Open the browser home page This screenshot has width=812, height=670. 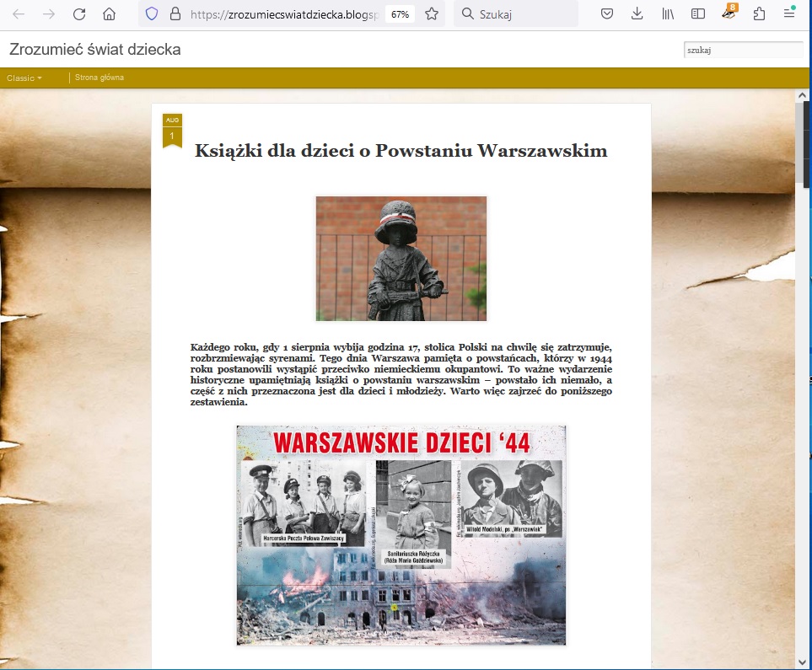[110, 14]
